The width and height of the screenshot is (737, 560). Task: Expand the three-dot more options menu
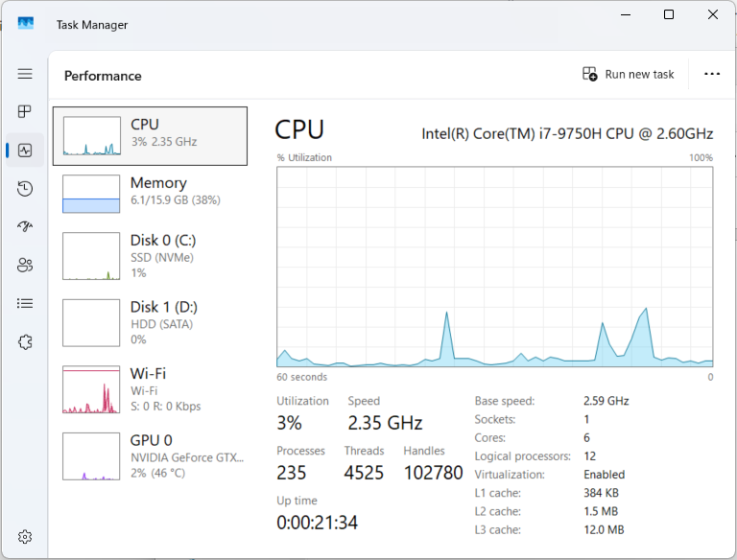click(711, 75)
